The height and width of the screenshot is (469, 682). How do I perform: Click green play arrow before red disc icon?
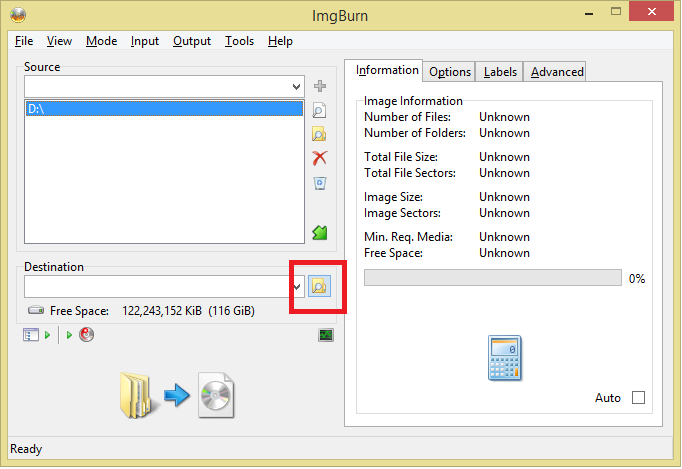pos(69,335)
